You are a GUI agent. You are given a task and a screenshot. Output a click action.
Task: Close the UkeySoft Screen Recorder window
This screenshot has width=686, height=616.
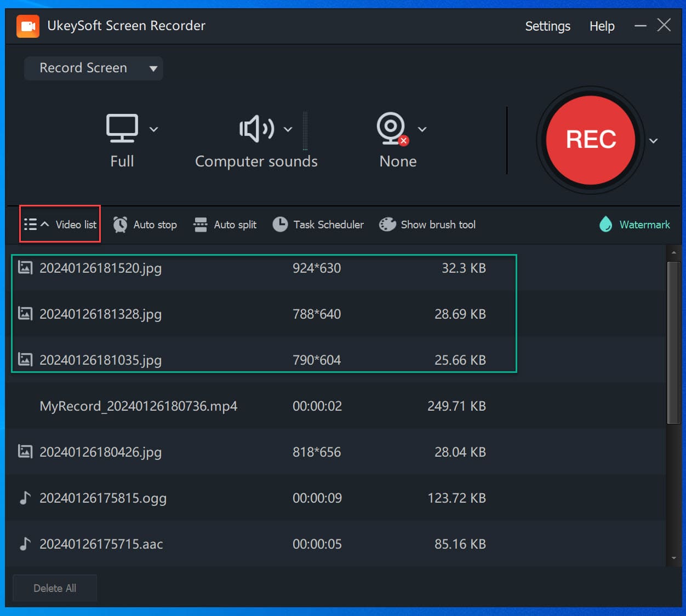(x=664, y=25)
